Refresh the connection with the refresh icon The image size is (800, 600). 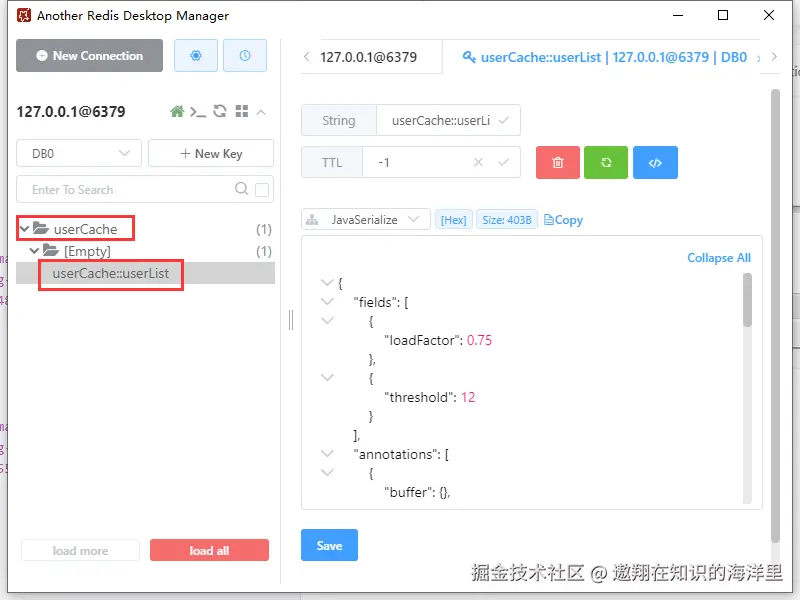[x=220, y=111]
